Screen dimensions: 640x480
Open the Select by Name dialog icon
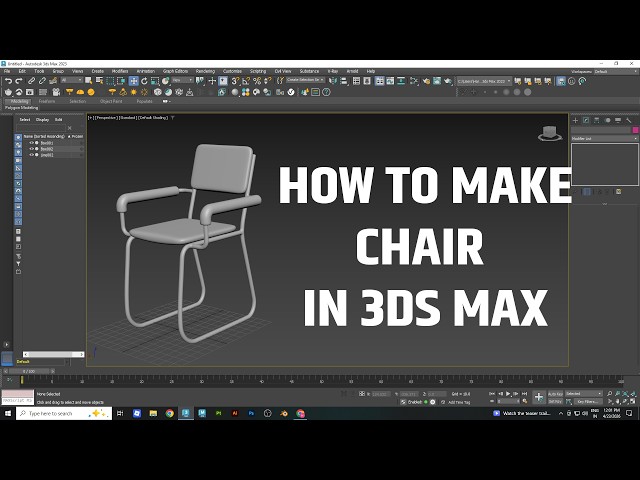(x=99, y=81)
